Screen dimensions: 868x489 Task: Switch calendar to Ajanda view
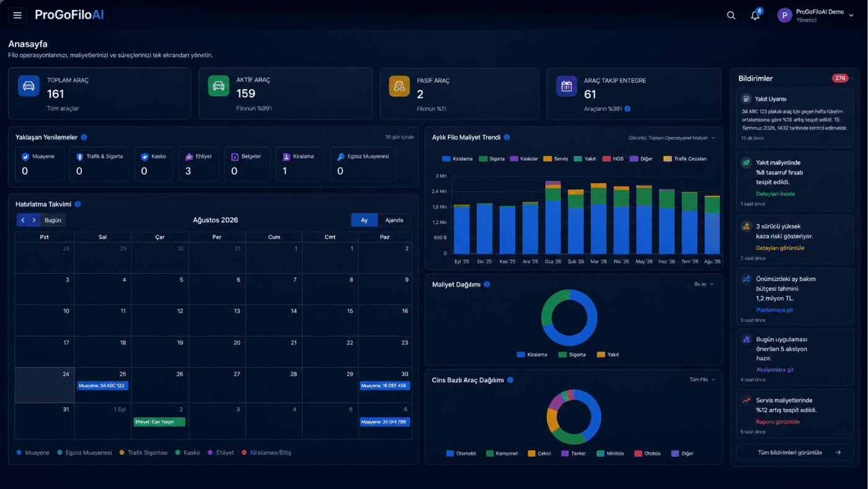click(x=394, y=220)
